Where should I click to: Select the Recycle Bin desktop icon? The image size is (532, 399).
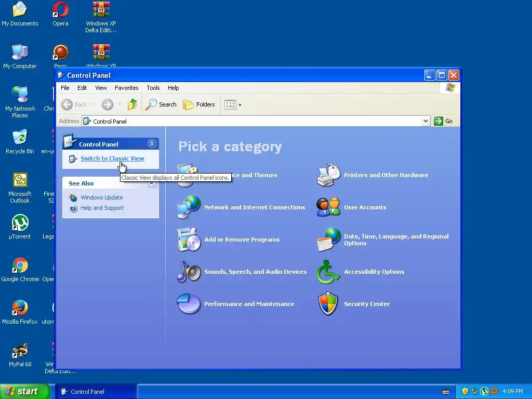[20, 142]
